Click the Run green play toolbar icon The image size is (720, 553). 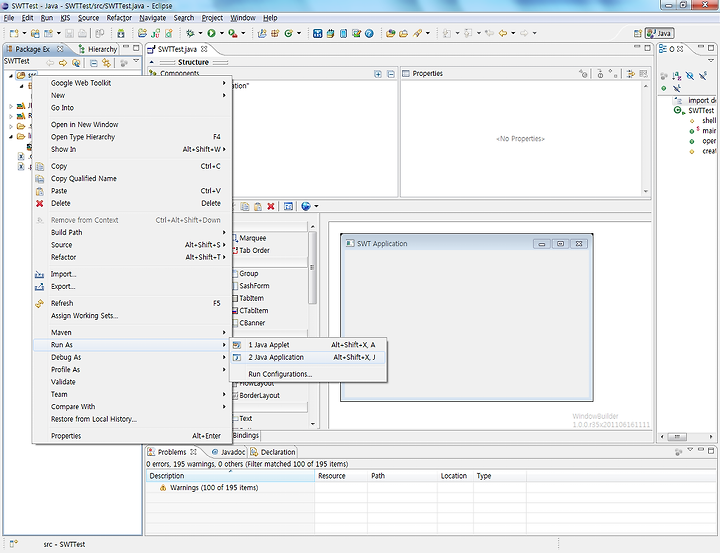211,33
